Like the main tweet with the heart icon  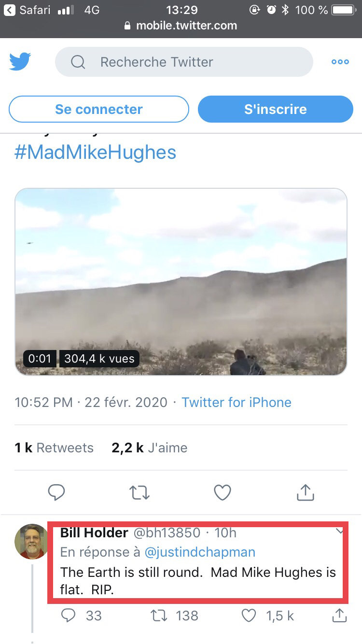[223, 492]
